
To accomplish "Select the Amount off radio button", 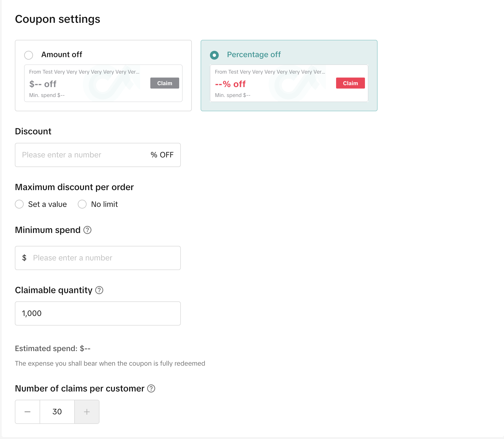I will pyautogui.click(x=29, y=55).
